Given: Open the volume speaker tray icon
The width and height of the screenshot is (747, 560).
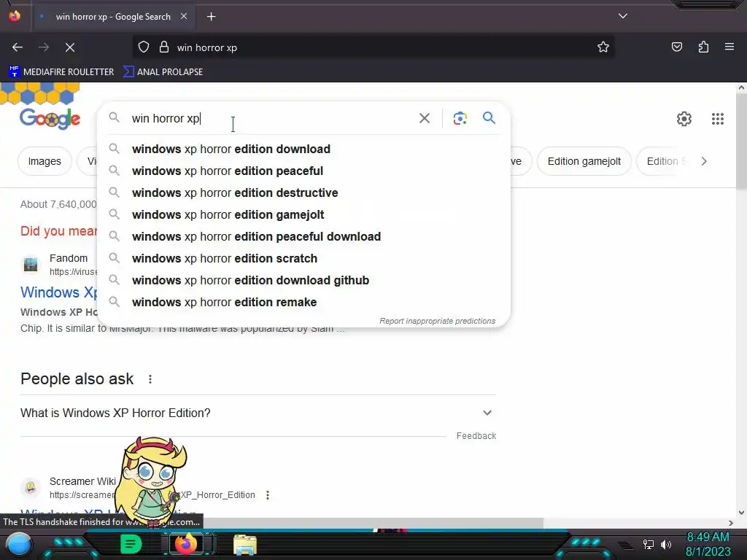Looking at the screenshot, I should pyautogui.click(x=666, y=544).
